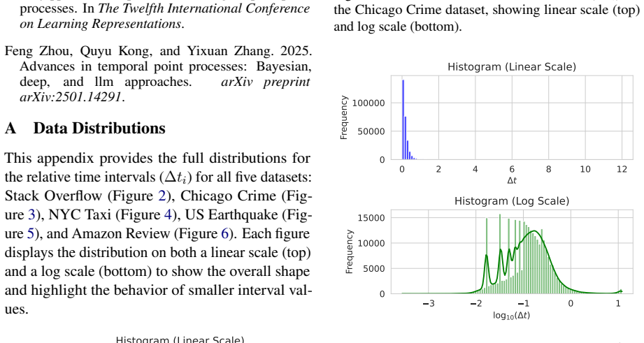Viewport: 644px width, 343px height.
Task: Click the '50000' y-axis tick label
Action: [371, 131]
